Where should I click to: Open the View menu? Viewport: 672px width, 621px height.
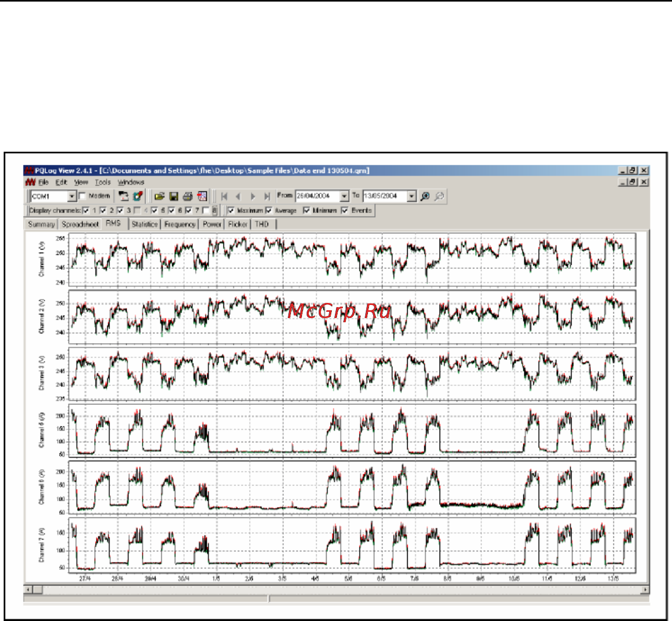tap(81, 182)
